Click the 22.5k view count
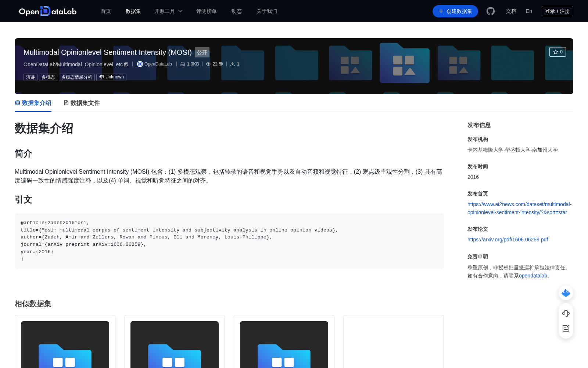This screenshot has height=368, width=588. coord(218,64)
